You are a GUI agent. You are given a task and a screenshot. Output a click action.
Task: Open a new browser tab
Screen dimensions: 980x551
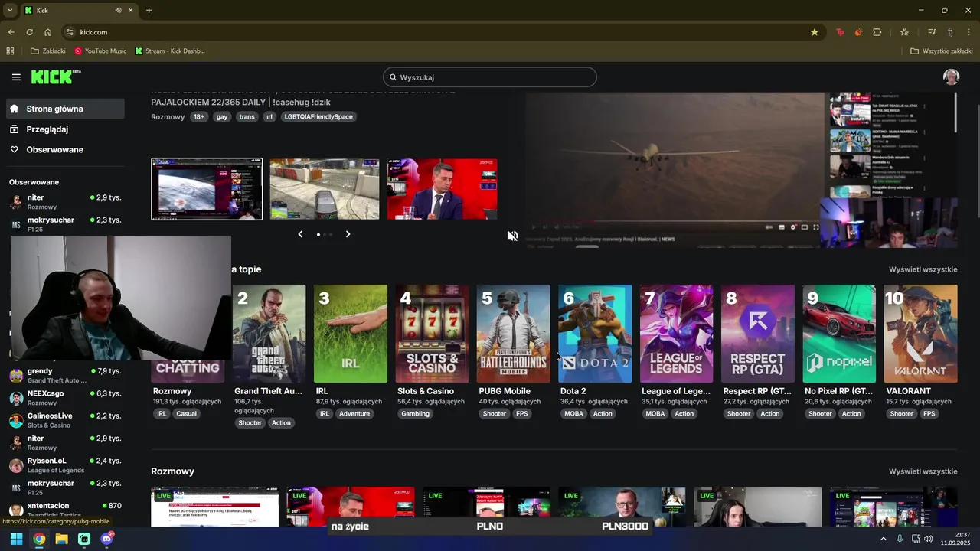(x=149, y=11)
